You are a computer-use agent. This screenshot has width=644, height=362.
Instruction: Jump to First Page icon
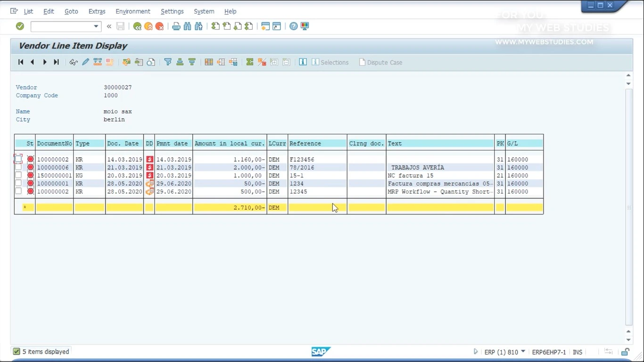(215, 26)
